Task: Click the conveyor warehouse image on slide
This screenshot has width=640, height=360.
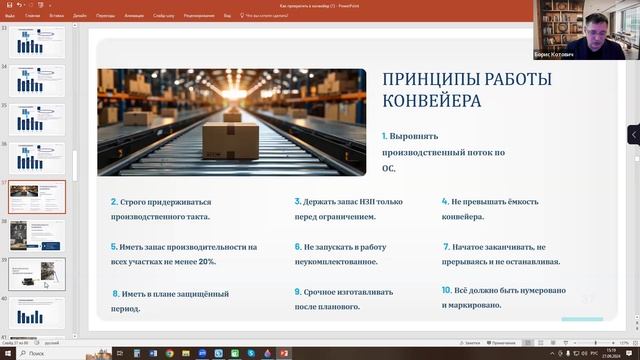Action: pyautogui.click(x=231, y=122)
